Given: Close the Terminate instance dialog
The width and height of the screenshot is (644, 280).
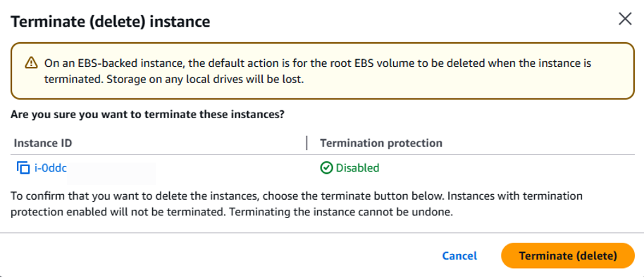Looking at the screenshot, I should point(625,19).
